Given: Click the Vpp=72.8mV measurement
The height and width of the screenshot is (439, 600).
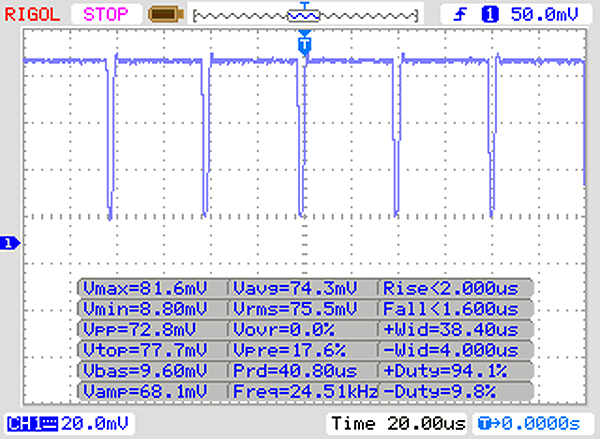Looking at the screenshot, I should pyautogui.click(x=140, y=329).
